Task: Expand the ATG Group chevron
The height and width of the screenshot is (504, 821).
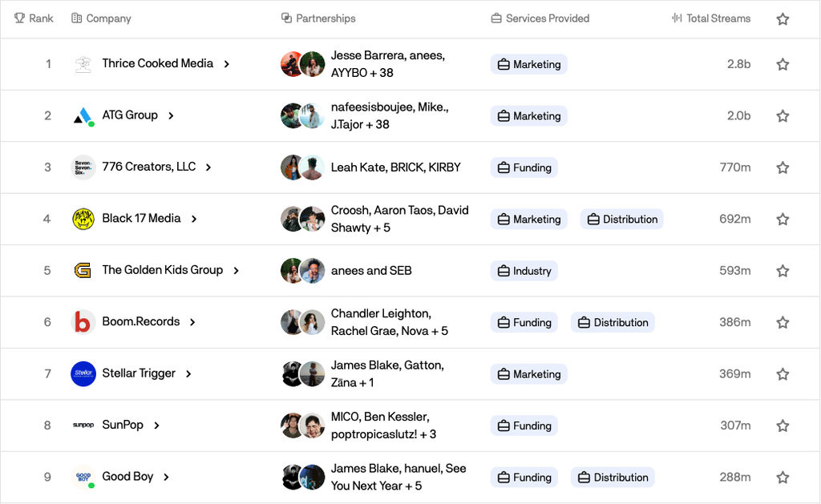Action: (x=171, y=115)
